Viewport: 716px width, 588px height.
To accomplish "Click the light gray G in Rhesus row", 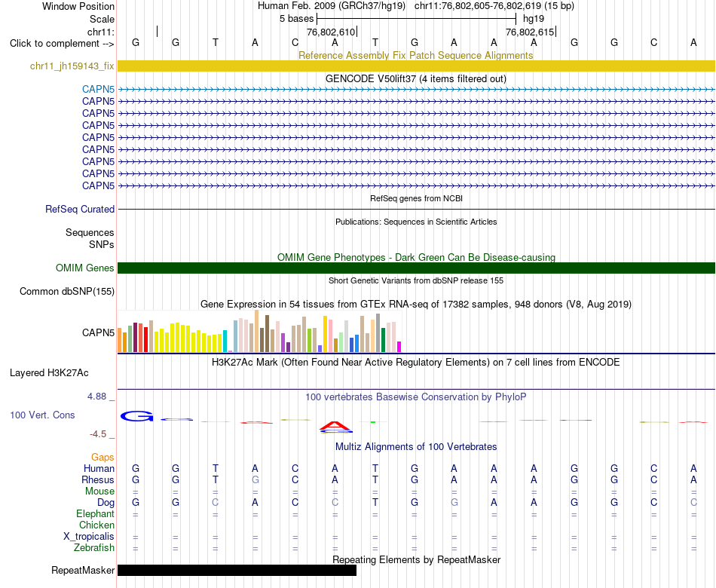I will click(x=255, y=479).
